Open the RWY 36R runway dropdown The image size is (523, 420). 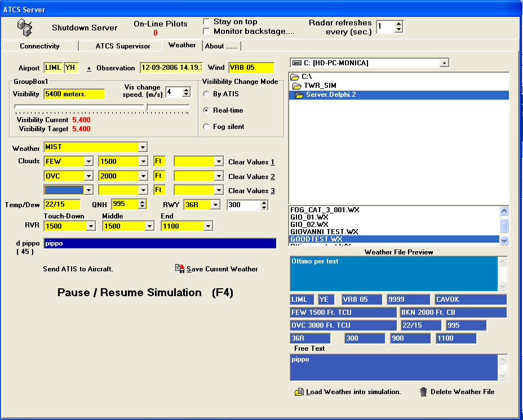pyautogui.click(x=215, y=205)
